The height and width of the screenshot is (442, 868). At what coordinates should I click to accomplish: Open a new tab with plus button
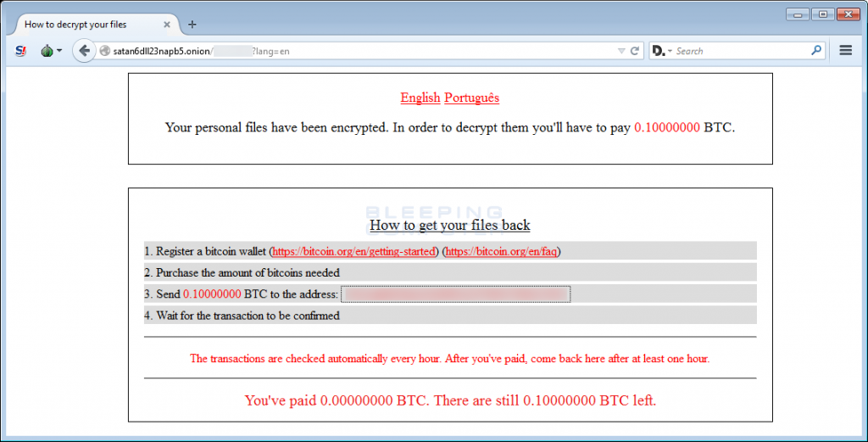[x=192, y=25]
